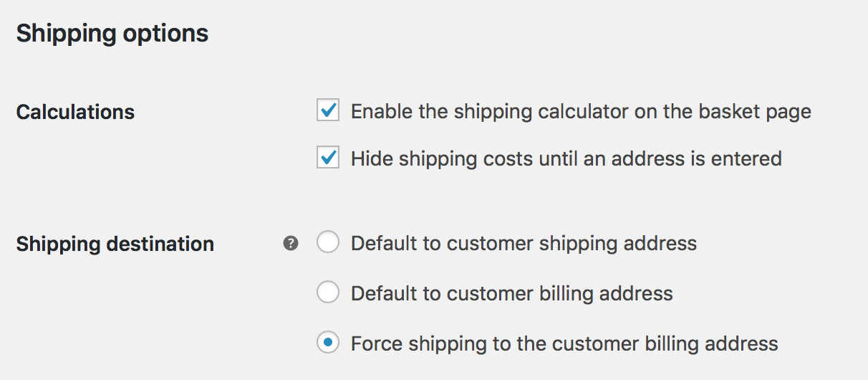
Task: Toggle Hide shipping costs checkbox
Action: click(x=328, y=158)
